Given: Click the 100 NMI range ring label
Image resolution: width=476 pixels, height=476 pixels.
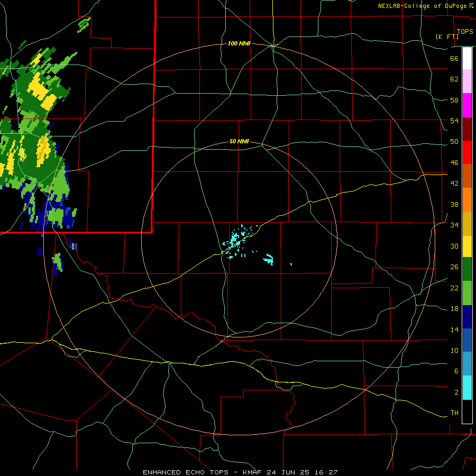Looking at the screenshot, I should coord(239,44).
